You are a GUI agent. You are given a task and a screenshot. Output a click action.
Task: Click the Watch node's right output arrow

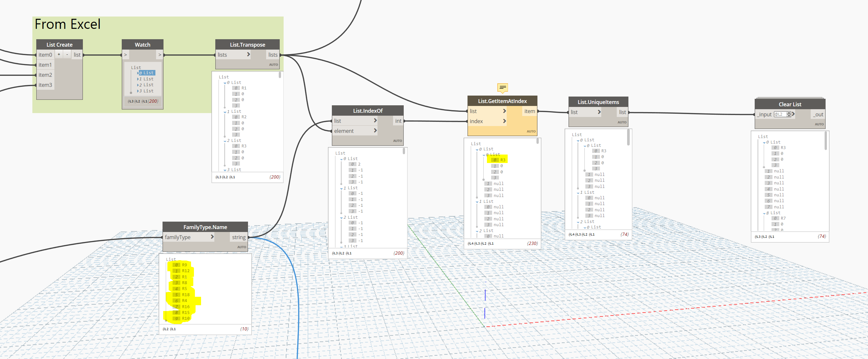160,55
